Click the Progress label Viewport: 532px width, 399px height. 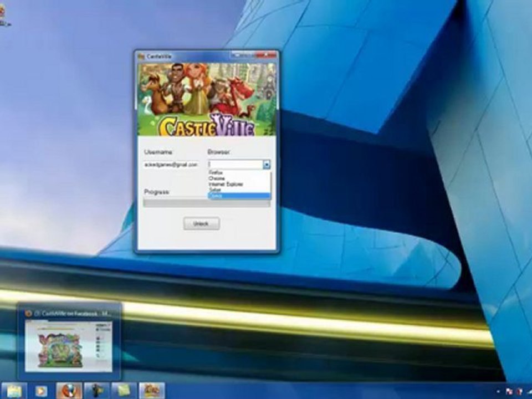click(156, 192)
